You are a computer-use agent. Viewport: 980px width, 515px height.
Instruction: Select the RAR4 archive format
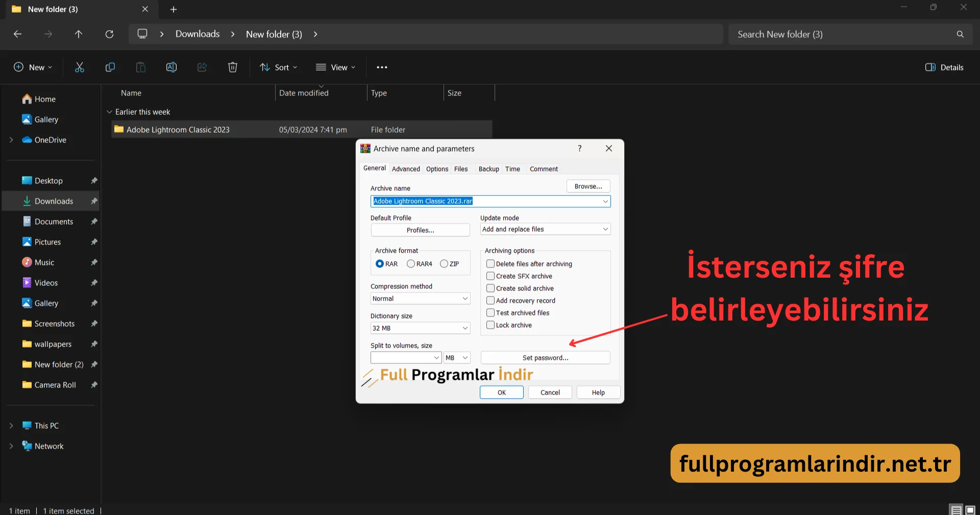point(411,264)
